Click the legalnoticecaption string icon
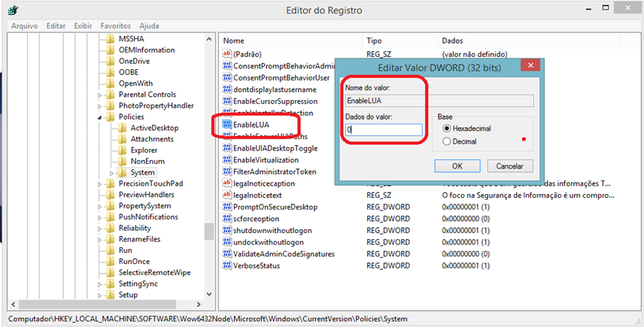644x327 pixels. pos(226,183)
